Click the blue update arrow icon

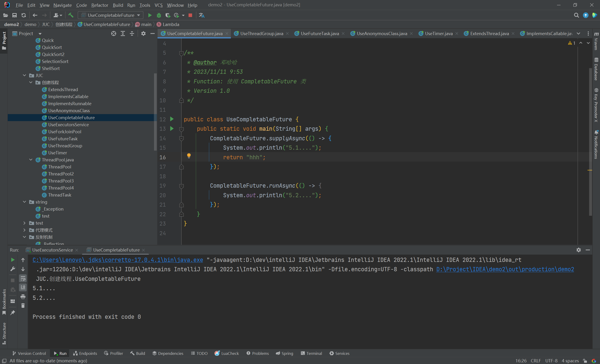point(586,15)
